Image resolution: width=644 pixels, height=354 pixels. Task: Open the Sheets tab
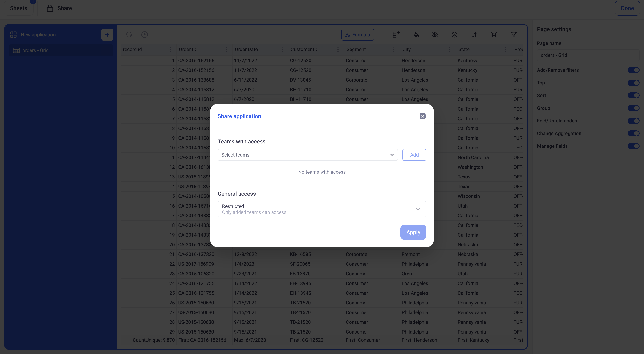[18, 8]
